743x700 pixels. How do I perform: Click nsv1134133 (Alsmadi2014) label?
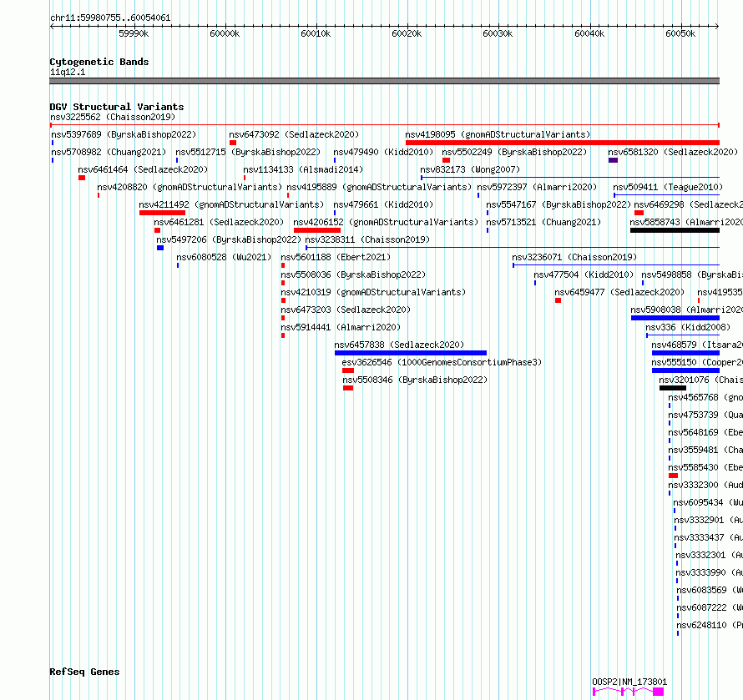point(303,169)
